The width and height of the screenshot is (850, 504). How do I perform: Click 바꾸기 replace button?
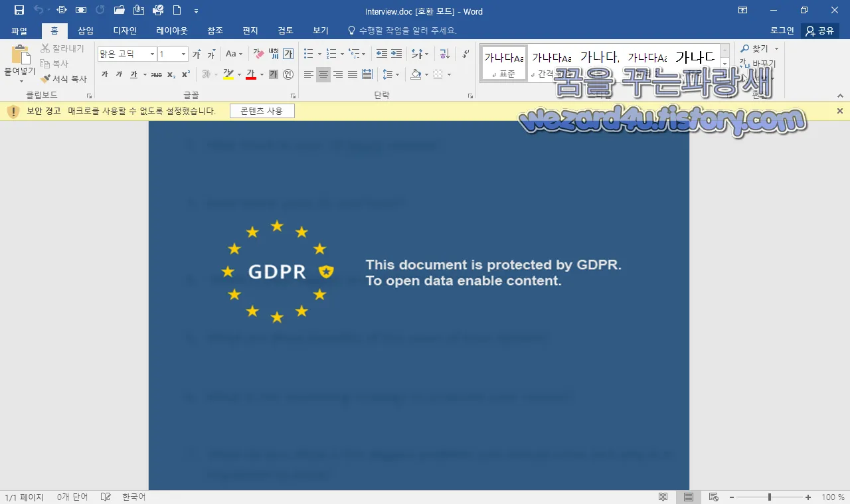[758, 63]
